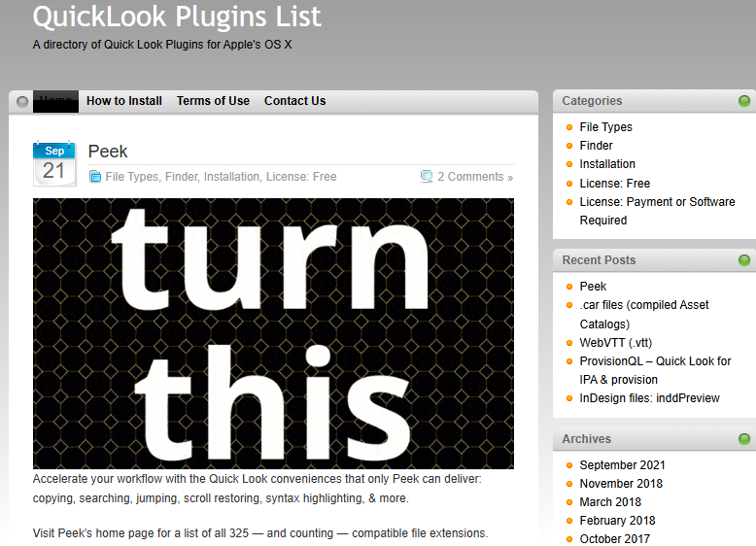Open the Peek post title
This screenshot has height=546, width=756.
(108, 151)
